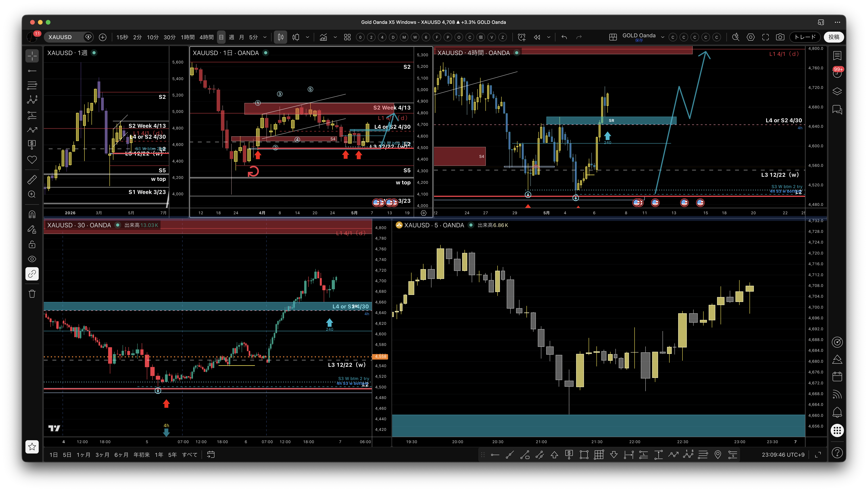Toggle lock all drawings padlock

coord(32,244)
